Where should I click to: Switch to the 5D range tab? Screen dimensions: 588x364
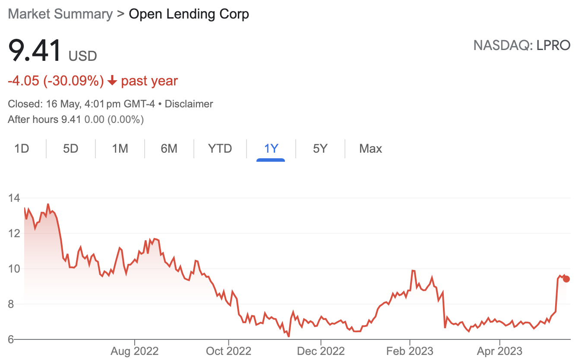pyautogui.click(x=70, y=149)
